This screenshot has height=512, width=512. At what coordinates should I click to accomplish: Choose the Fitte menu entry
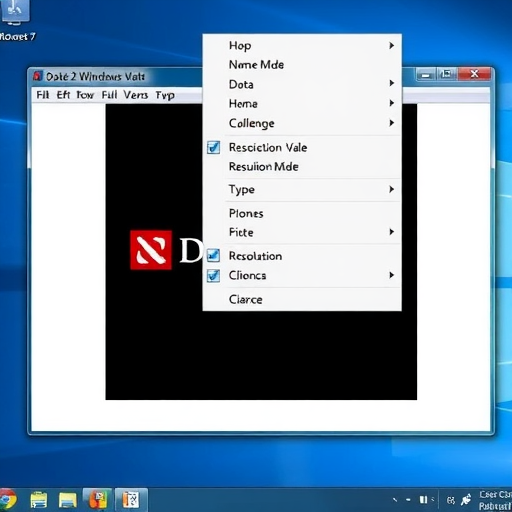point(302,232)
